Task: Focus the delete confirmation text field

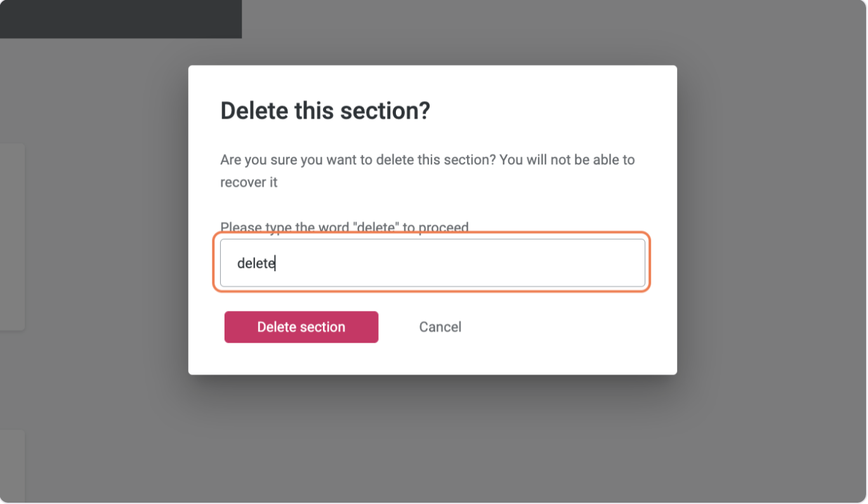Action: tap(431, 263)
